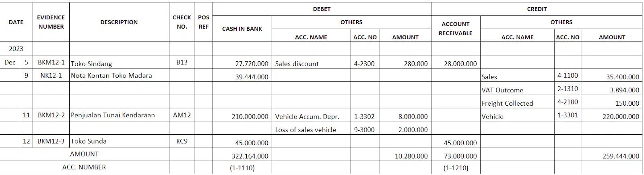Select the VAT Outcome account name cell
This screenshot has width=644, height=175.
(517, 89)
